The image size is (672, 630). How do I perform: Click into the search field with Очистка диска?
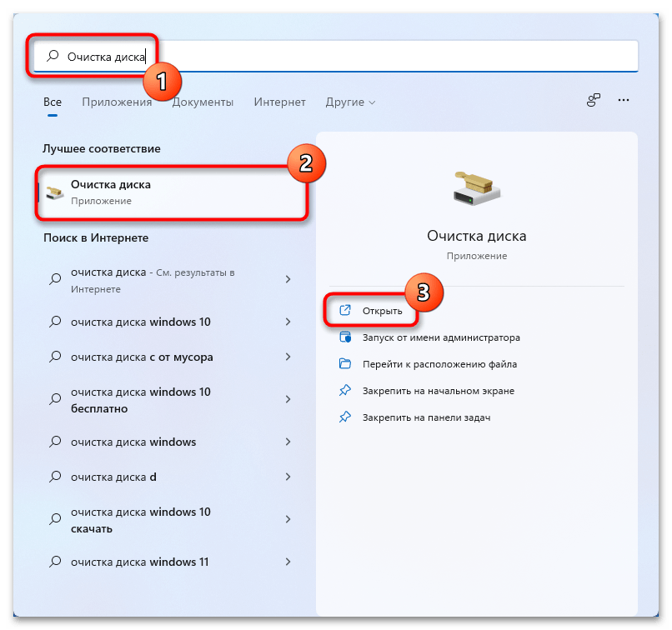[336, 56]
